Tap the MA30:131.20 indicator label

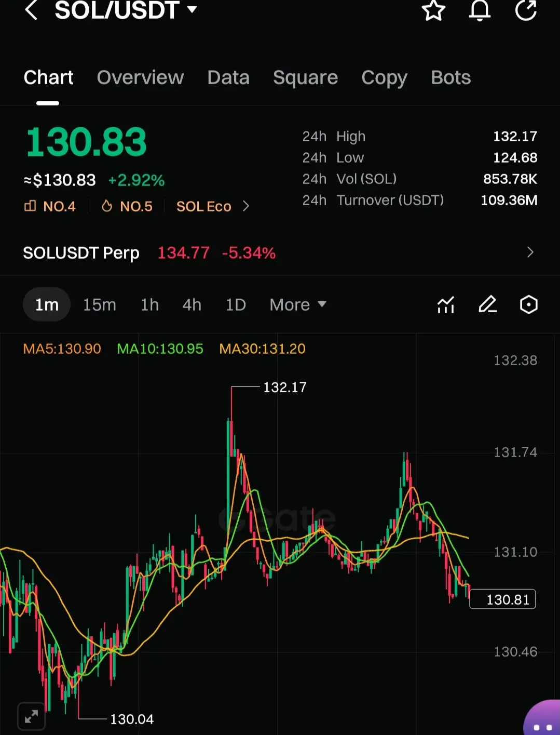pos(262,349)
